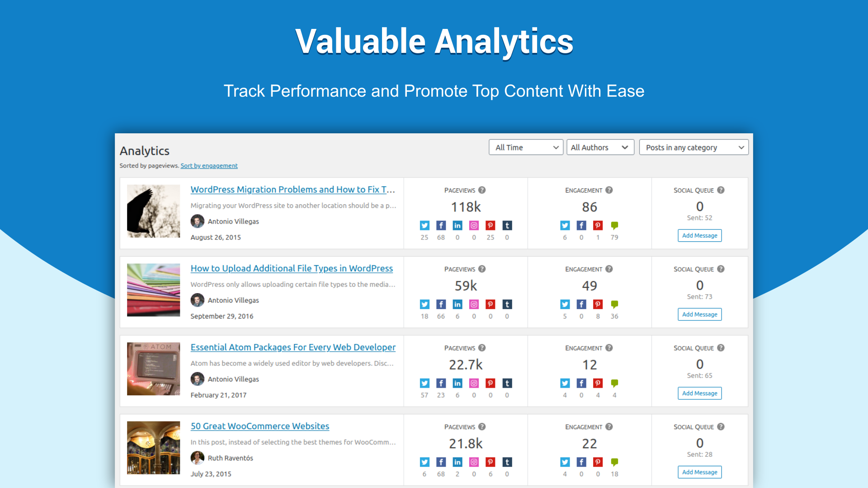Click Twitter pageviews icon for WordPress Migration post
868x488 pixels.
point(425,225)
